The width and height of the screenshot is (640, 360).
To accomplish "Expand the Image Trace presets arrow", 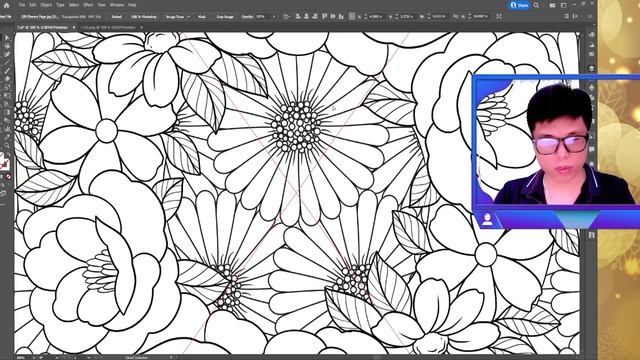I will tap(189, 17).
